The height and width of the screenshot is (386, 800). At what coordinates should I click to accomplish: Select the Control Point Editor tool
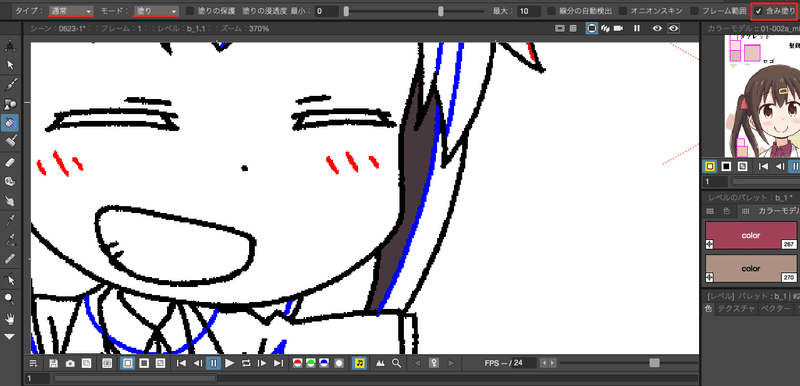click(10, 279)
